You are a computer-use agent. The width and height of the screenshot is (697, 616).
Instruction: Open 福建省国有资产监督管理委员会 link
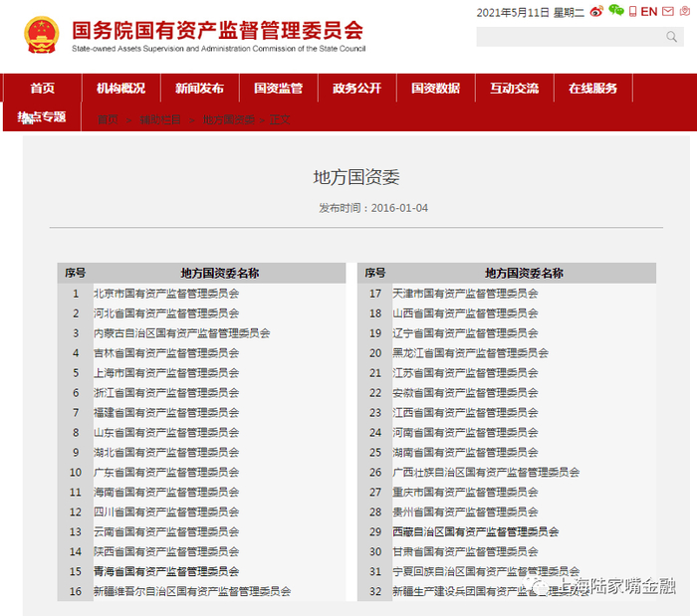pos(166,413)
